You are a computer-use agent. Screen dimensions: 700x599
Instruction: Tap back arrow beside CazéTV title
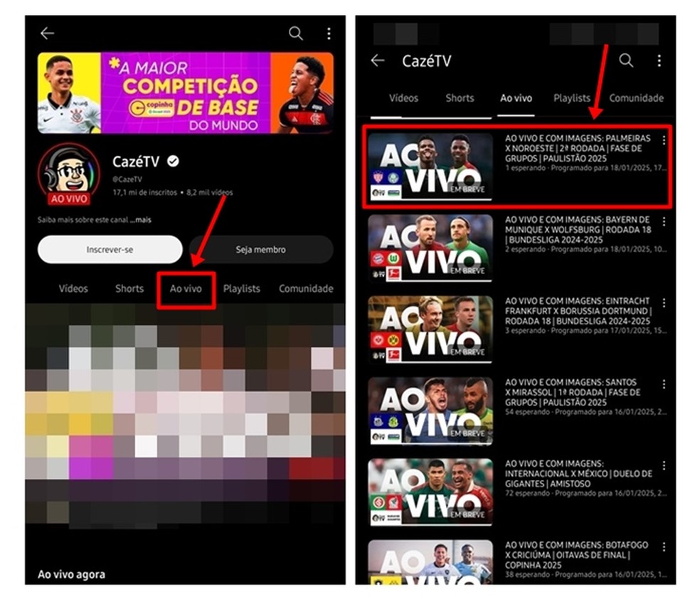(378, 60)
